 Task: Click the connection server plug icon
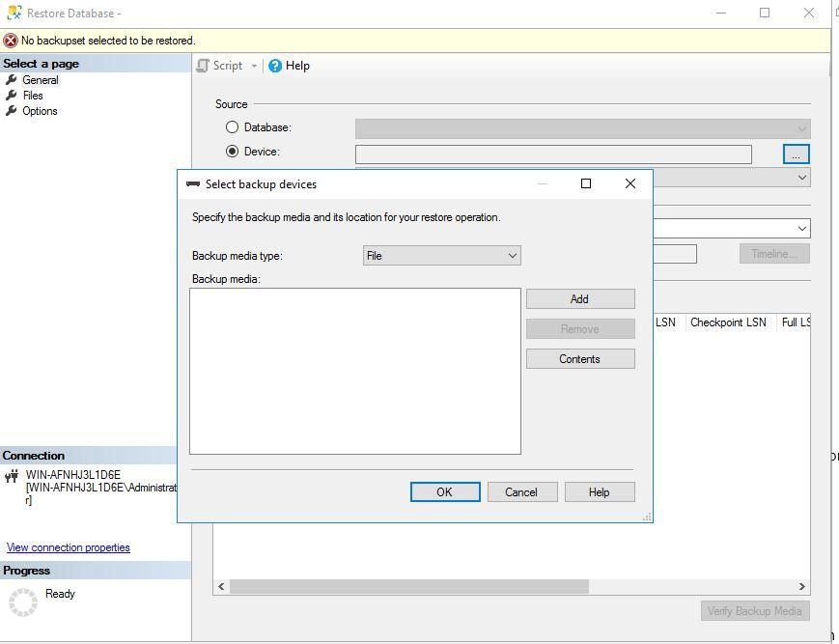coord(12,476)
